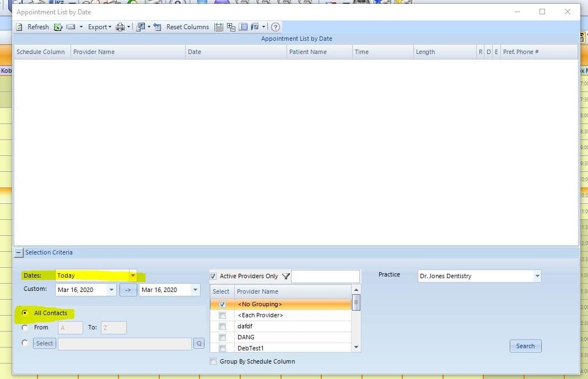Image resolution: width=588 pixels, height=379 pixels.
Task: Click the contact selection text field
Action: [125, 344]
